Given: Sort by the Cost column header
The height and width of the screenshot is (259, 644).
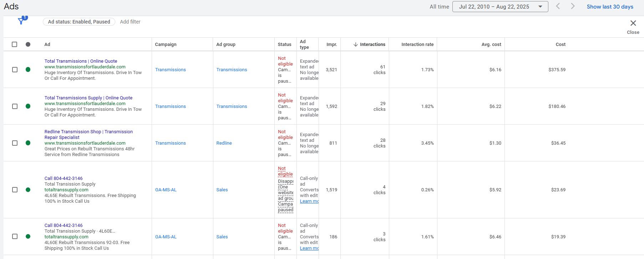Looking at the screenshot, I should click(561, 45).
